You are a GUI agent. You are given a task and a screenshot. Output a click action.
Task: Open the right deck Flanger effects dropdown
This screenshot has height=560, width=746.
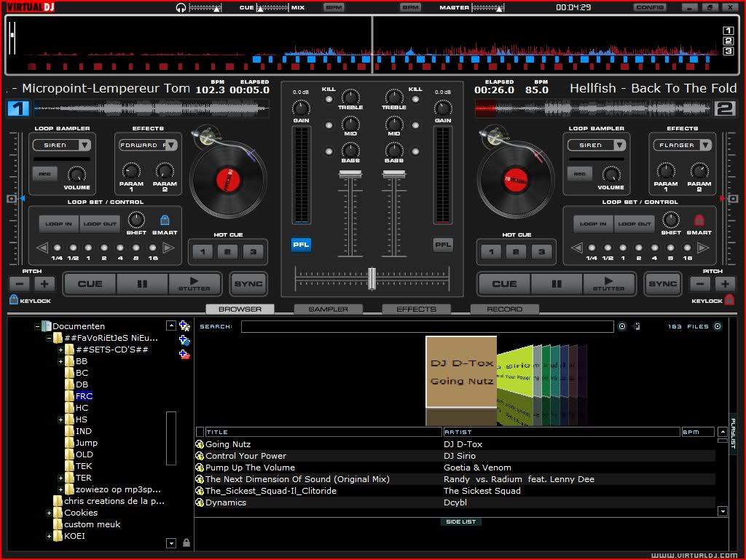point(704,145)
